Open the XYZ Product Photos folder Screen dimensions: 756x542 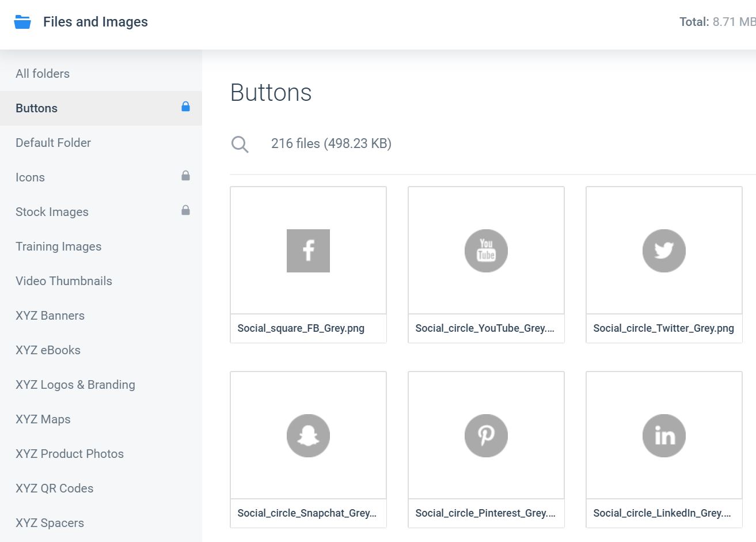pyautogui.click(x=101, y=454)
